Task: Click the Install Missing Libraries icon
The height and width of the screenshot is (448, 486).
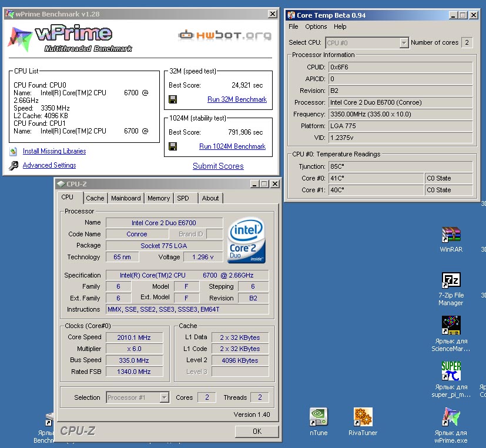Action: [13, 151]
